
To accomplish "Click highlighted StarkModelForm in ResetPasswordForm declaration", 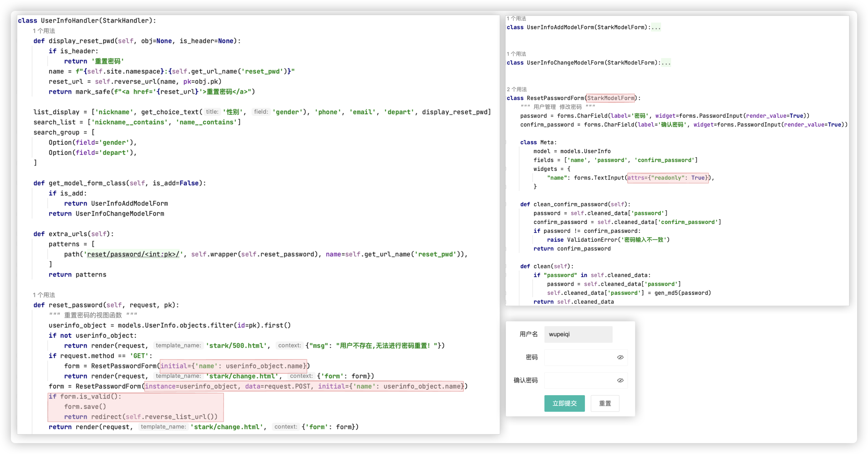I will (611, 98).
